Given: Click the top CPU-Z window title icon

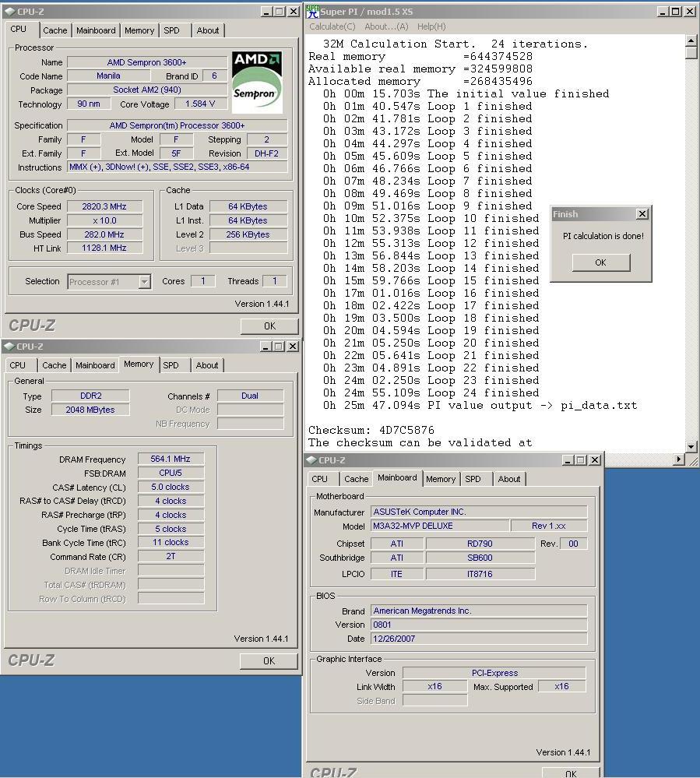Looking at the screenshot, I should [9, 11].
